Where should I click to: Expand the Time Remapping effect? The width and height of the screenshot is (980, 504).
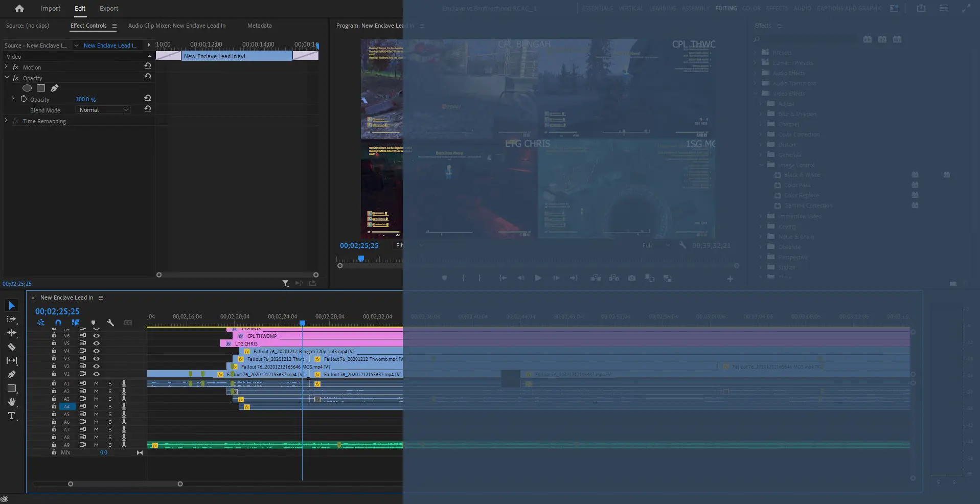click(6, 121)
